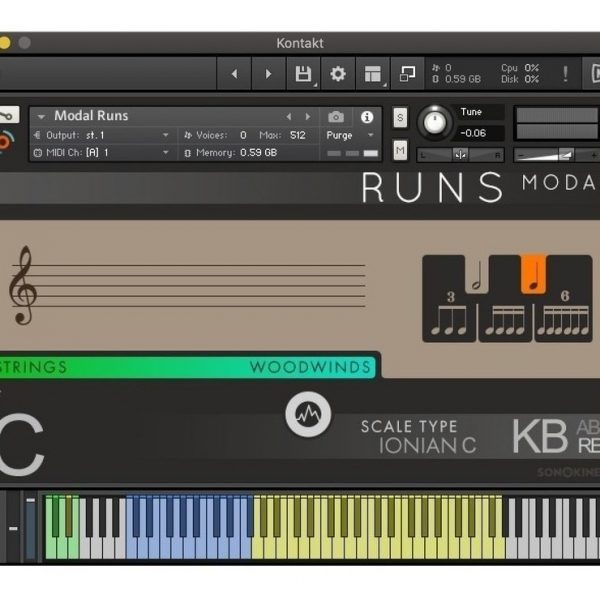Select the half-note length tab
600x600 pixels.
click(x=477, y=274)
